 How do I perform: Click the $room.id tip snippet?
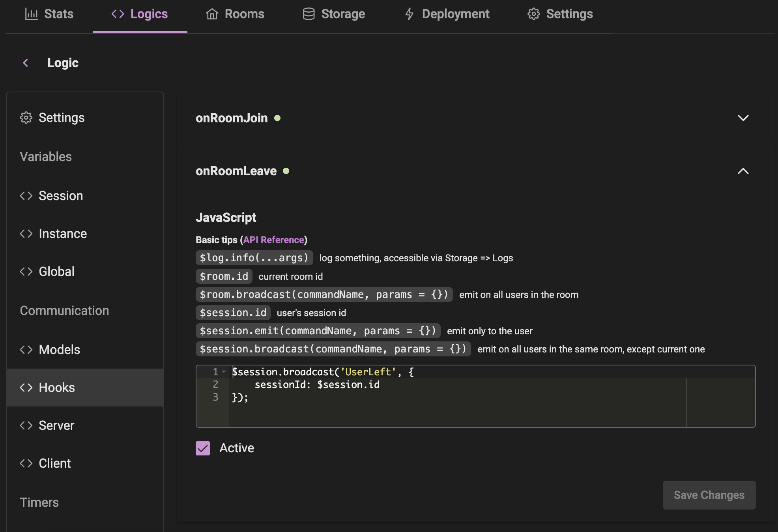coord(224,276)
